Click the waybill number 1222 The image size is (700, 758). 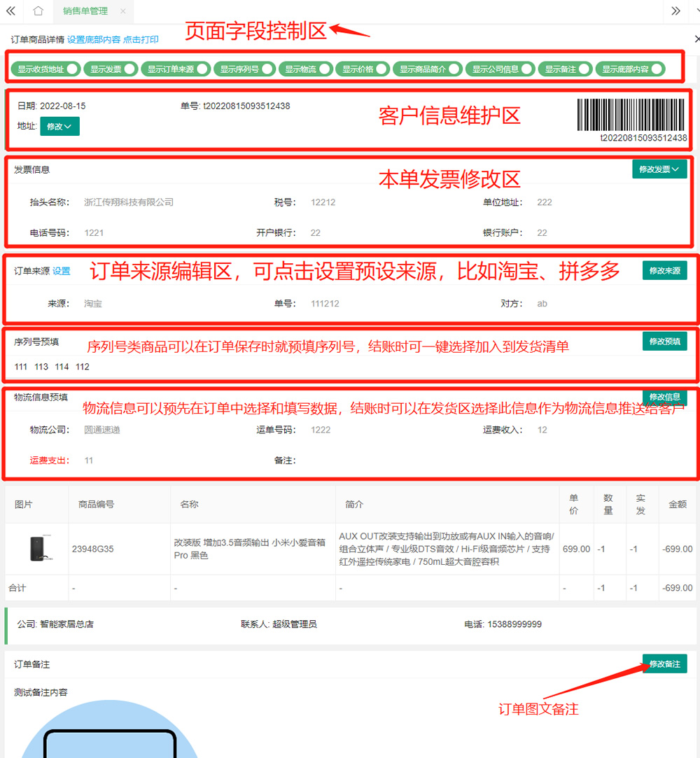coord(321,430)
